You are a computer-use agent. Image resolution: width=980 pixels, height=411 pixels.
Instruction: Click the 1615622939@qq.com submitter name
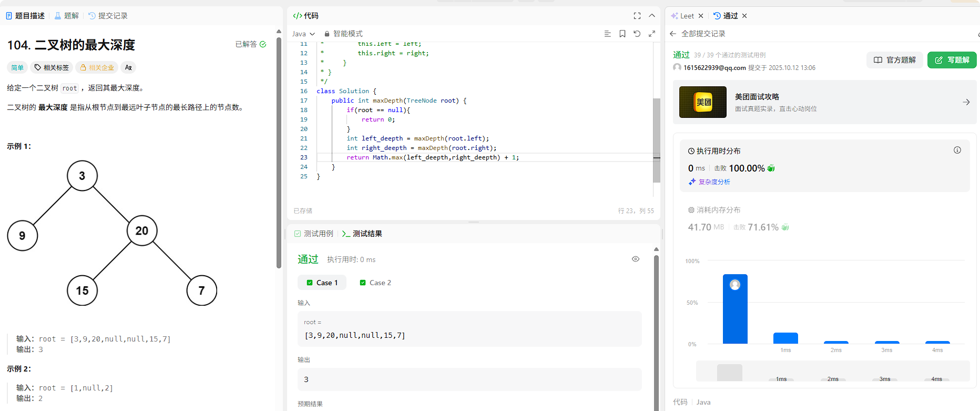[x=714, y=68]
